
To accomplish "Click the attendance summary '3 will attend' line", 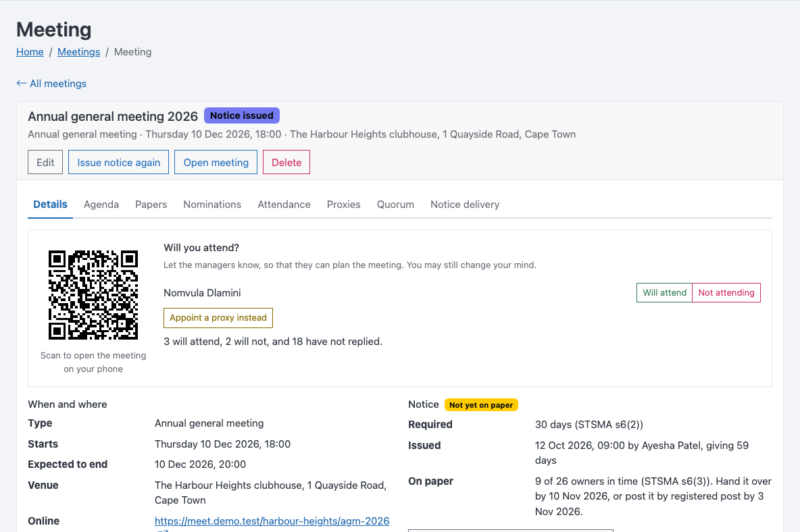I will pos(273,342).
